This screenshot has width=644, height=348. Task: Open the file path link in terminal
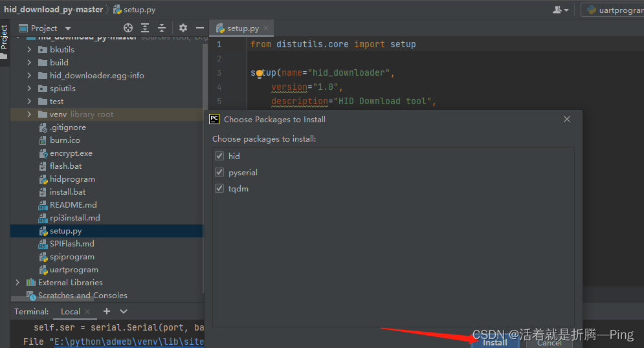click(129, 342)
